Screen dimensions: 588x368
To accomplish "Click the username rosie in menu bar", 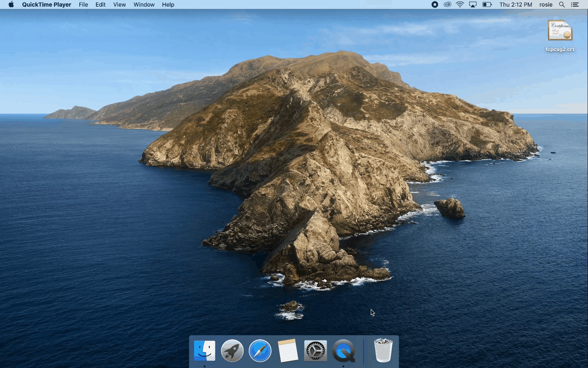I will pyautogui.click(x=546, y=4).
